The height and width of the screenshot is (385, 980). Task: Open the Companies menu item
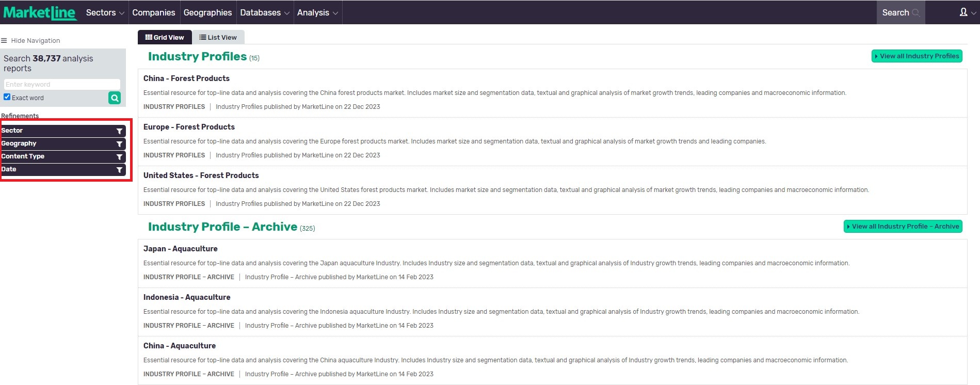pyautogui.click(x=153, y=12)
